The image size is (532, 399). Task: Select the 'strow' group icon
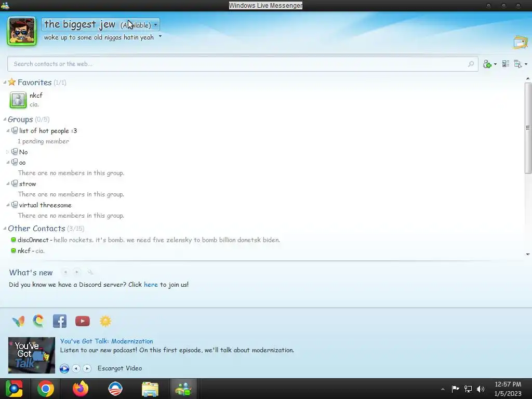click(14, 183)
